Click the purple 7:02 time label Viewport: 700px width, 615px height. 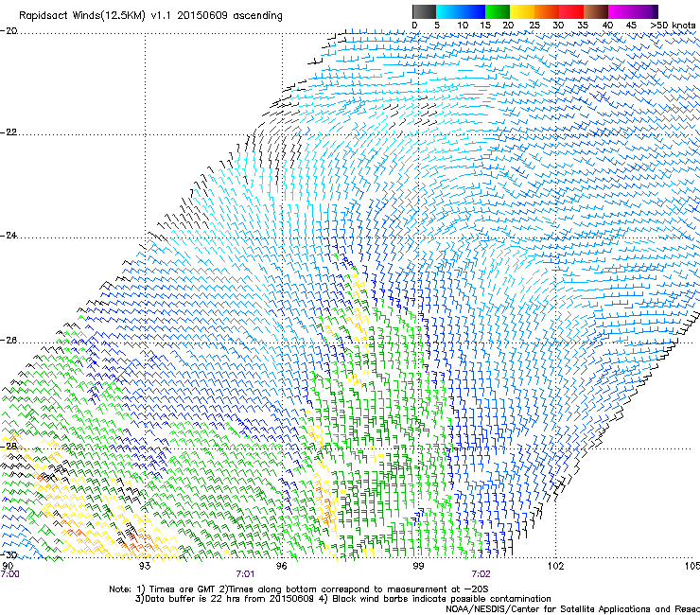[481, 574]
